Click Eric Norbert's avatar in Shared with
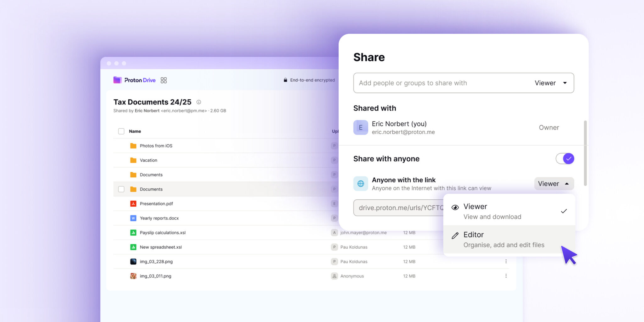Screen dimensions: 644x322 click(361, 127)
